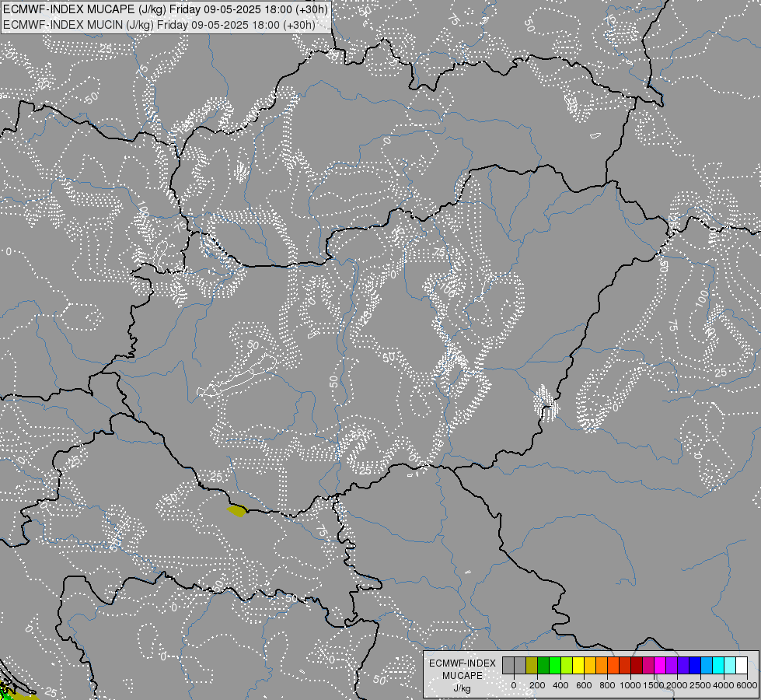761x700 pixels.
Task: Select the pale cyan legend swatch
Action: pos(729,665)
